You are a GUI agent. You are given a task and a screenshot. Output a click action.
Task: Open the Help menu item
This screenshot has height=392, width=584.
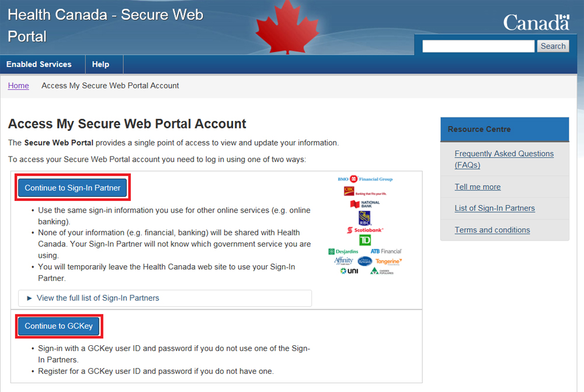[x=100, y=64]
